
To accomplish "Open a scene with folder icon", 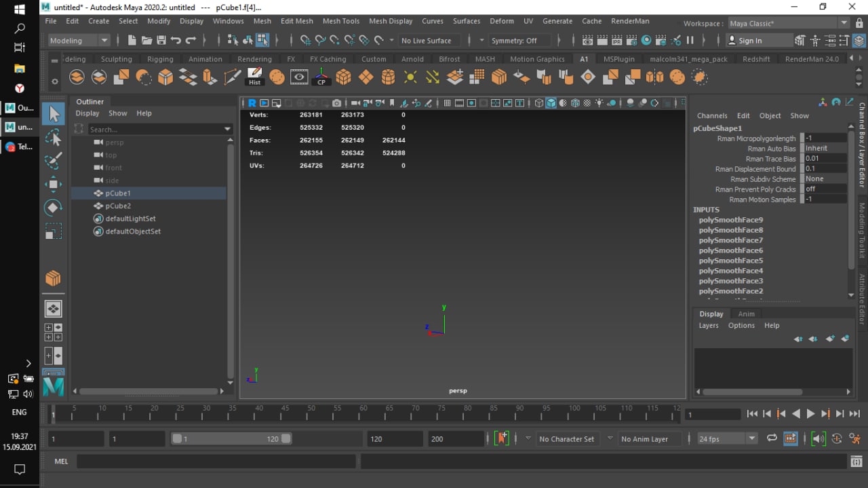I will click(146, 41).
